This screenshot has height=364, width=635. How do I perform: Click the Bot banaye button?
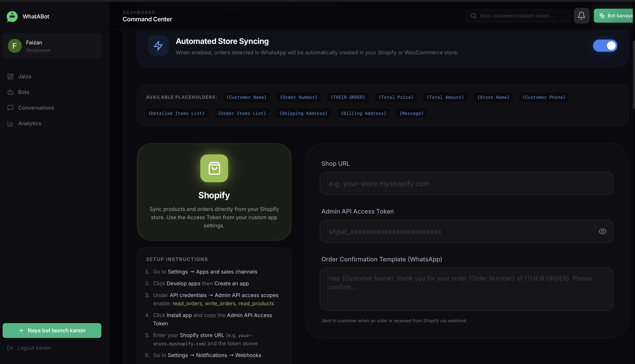pos(615,16)
